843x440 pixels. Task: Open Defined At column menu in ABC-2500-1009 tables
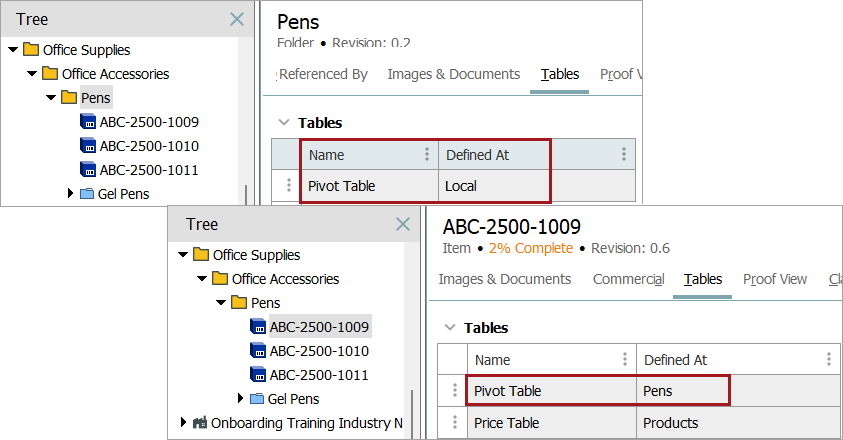(828, 359)
